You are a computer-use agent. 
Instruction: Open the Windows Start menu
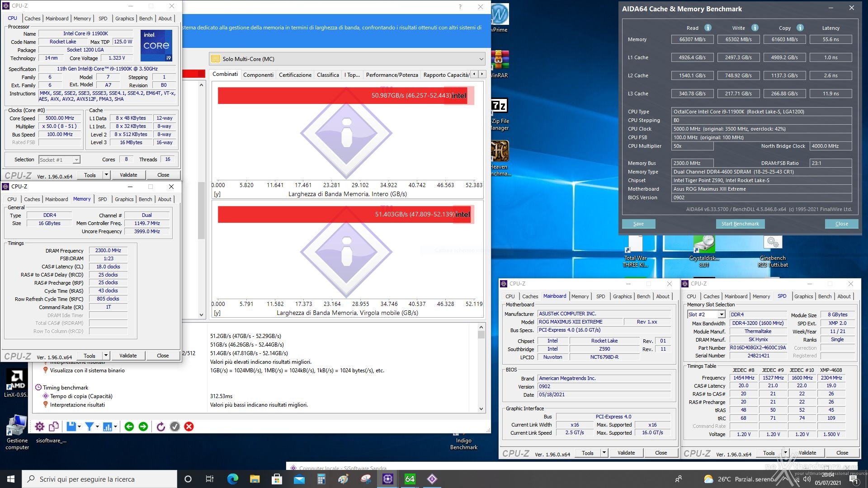point(11,479)
